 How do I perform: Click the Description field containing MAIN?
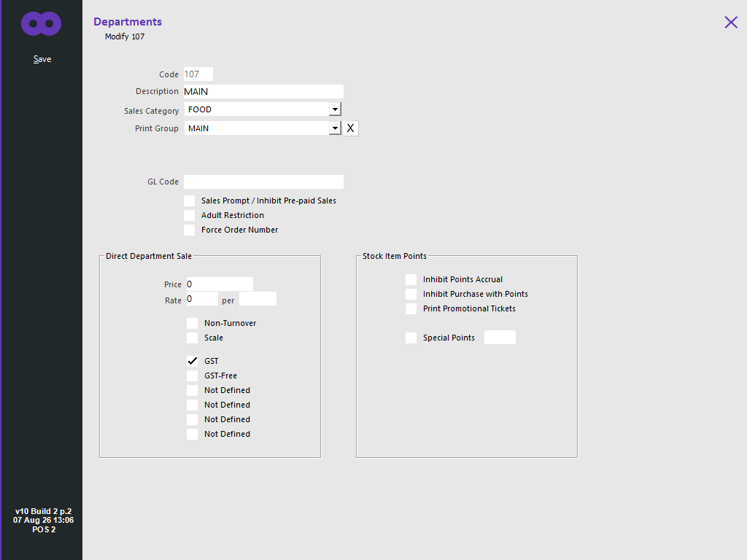pos(263,91)
